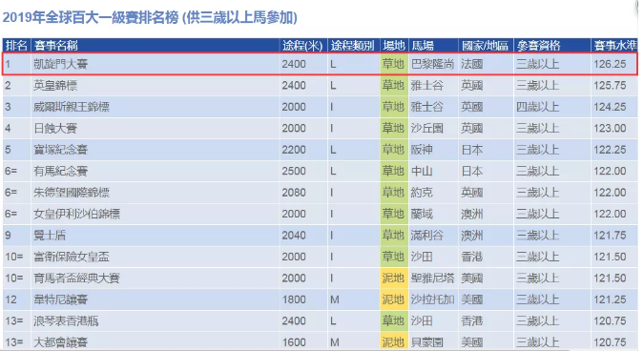Select the 凱旋門大賽 race name
The image size is (644, 351).
coord(61,64)
